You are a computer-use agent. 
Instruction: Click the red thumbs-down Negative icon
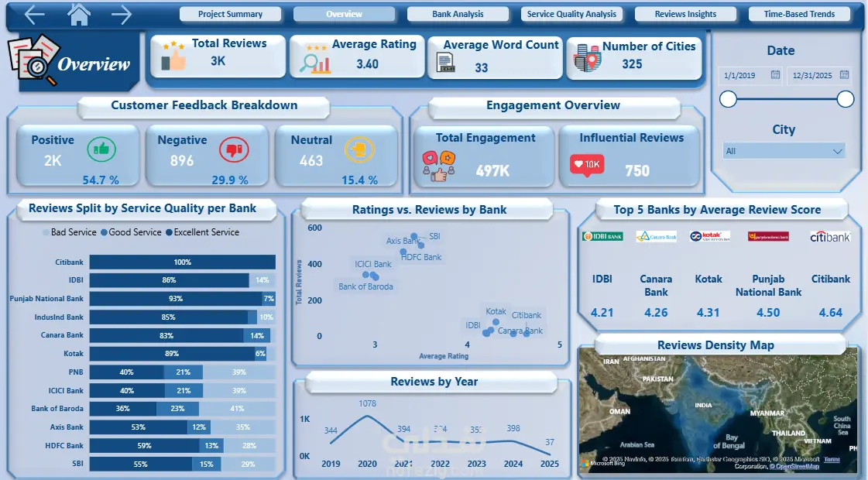pos(234,149)
